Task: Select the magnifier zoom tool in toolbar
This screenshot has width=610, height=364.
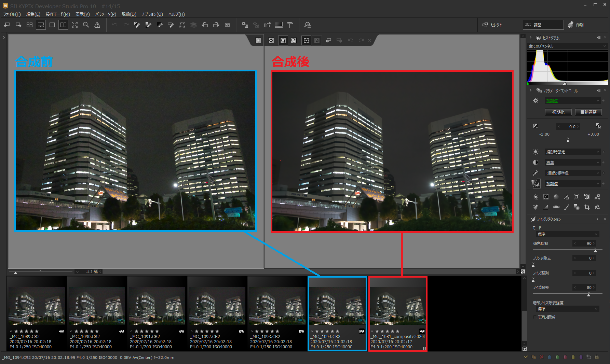Action: coord(86,25)
